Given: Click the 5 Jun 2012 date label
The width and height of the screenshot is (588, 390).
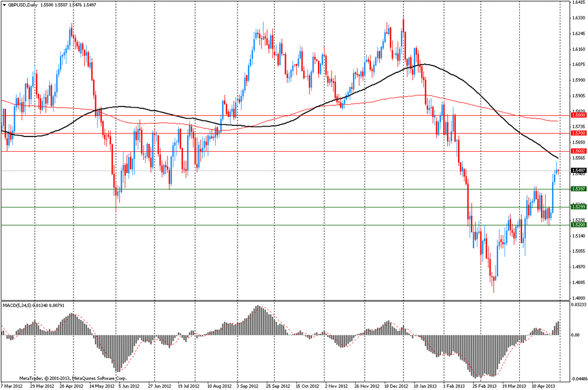Looking at the screenshot, I should (128, 386).
